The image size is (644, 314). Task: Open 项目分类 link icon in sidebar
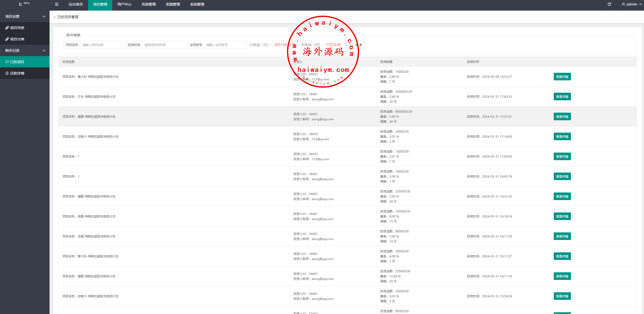click(x=7, y=39)
